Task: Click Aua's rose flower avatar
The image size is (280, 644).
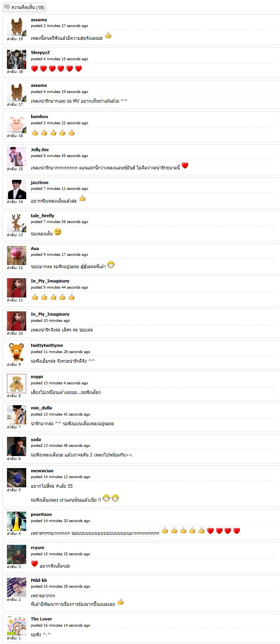Action: click(x=17, y=255)
